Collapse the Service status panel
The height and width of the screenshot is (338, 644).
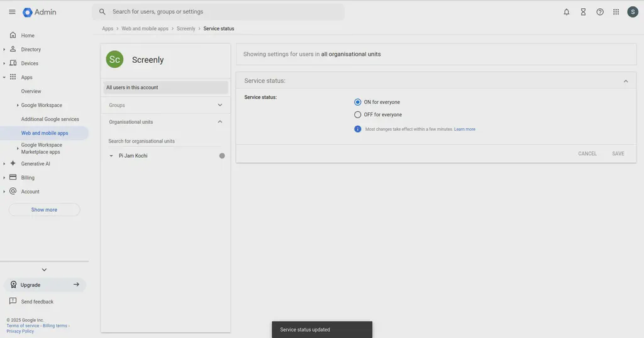pos(626,81)
